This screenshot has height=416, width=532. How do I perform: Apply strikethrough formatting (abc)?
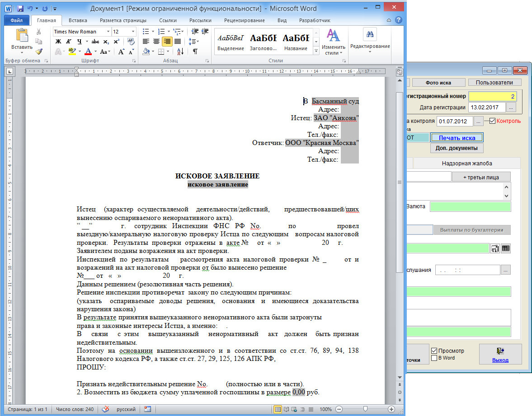coord(95,42)
